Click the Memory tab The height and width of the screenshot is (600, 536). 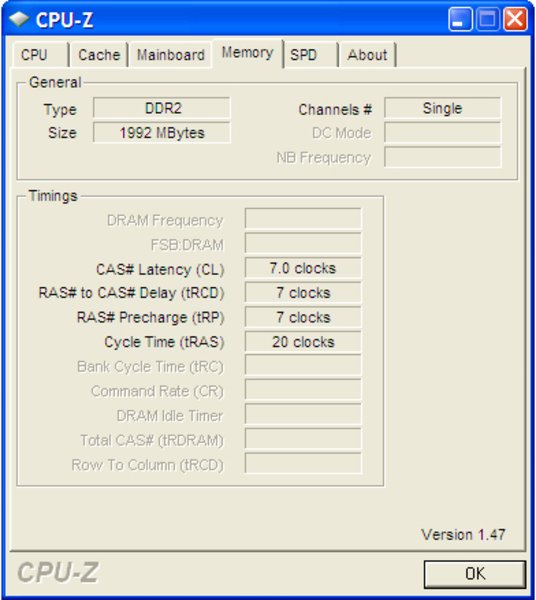click(x=248, y=53)
